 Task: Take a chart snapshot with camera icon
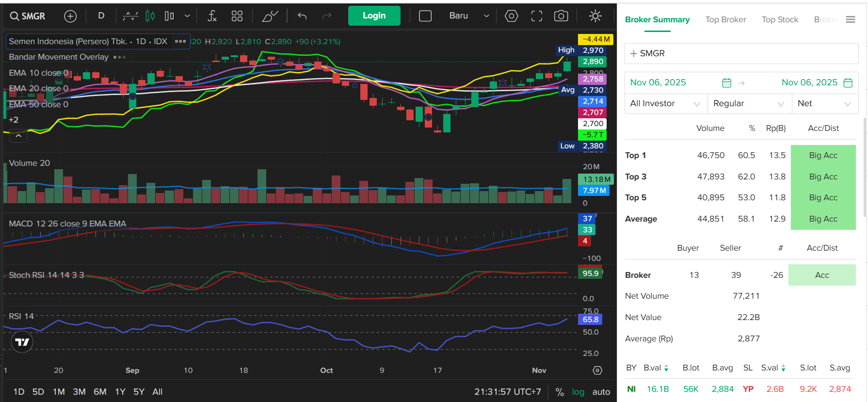click(x=561, y=16)
